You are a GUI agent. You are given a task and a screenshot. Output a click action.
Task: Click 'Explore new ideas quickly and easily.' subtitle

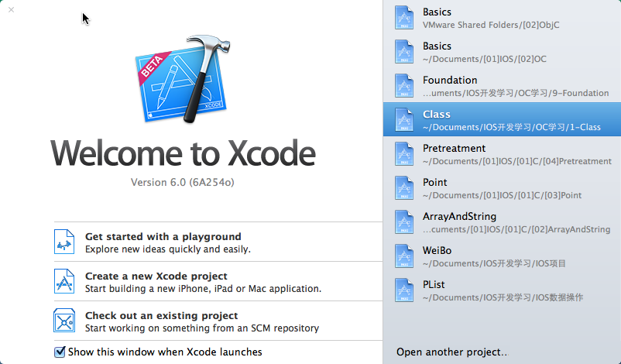pos(168,249)
